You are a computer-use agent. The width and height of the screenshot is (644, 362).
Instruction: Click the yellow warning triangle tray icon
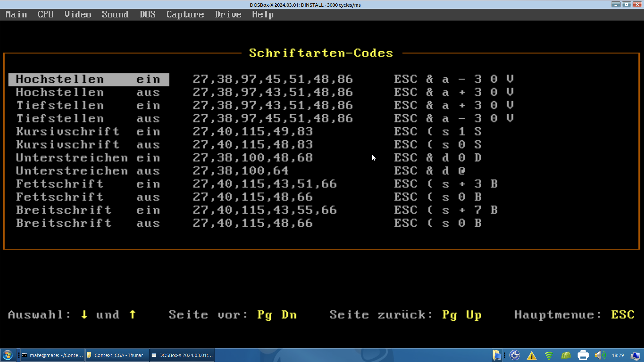click(532, 355)
